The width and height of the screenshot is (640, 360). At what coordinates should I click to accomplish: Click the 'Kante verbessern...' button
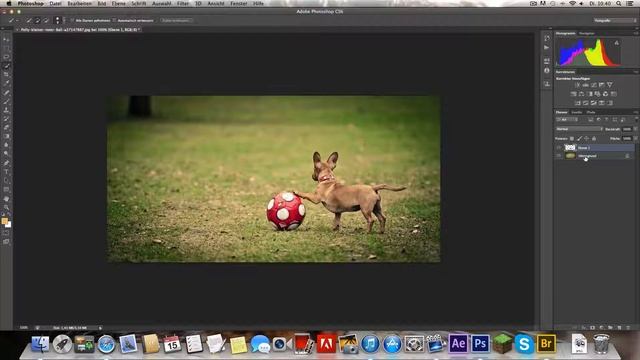click(x=176, y=20)
